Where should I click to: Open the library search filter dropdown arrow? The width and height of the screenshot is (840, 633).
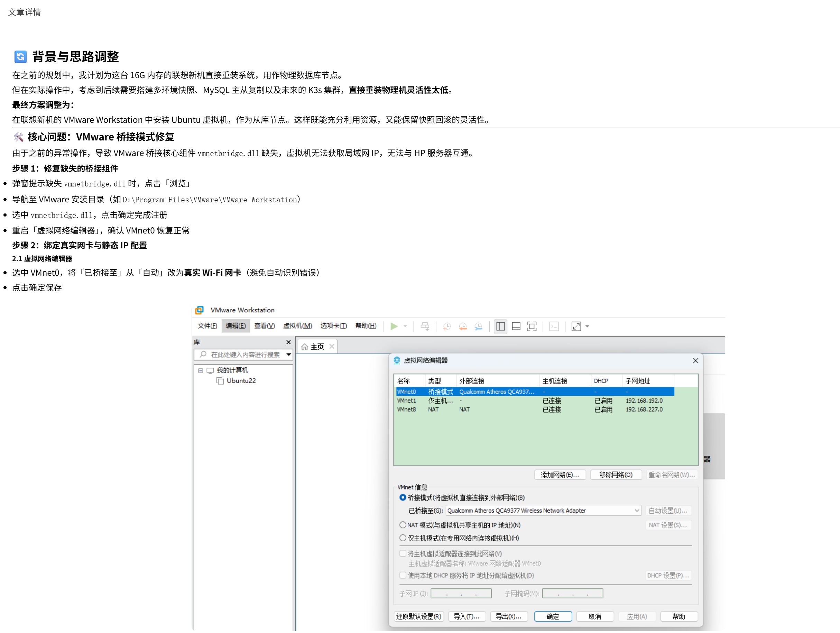point(289,355)
